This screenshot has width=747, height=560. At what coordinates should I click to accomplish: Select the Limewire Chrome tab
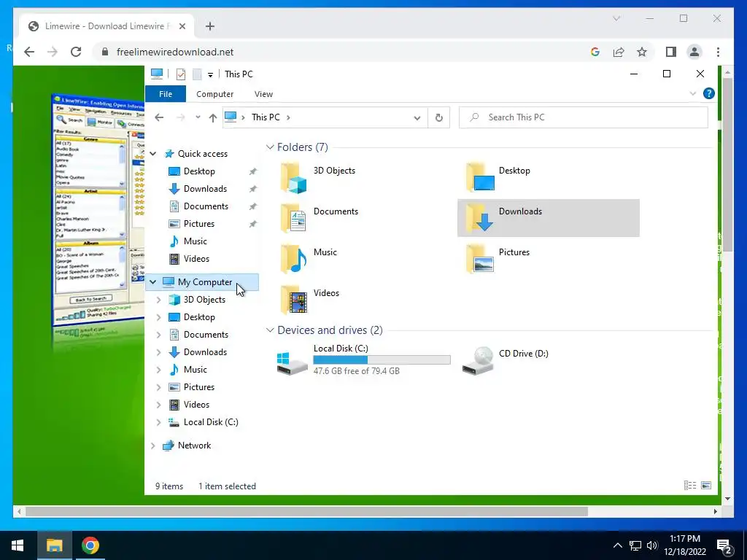(107, 26)
